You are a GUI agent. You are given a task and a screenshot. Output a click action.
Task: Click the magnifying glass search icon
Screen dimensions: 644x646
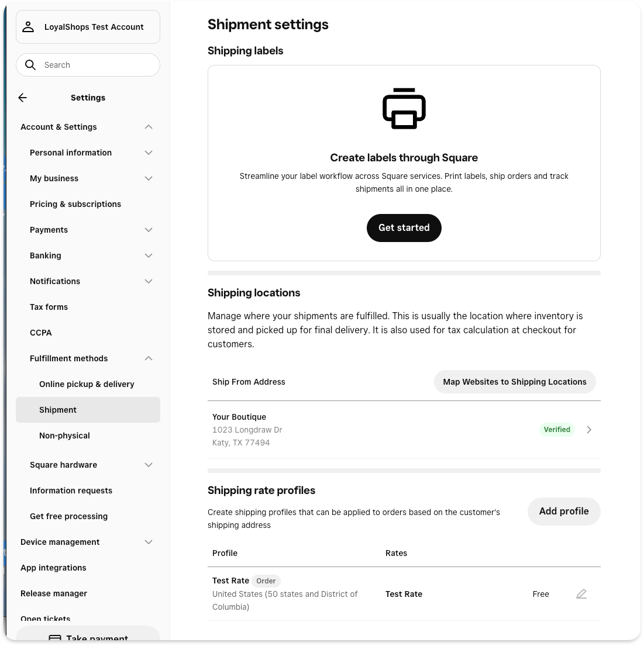click(30, 65)
